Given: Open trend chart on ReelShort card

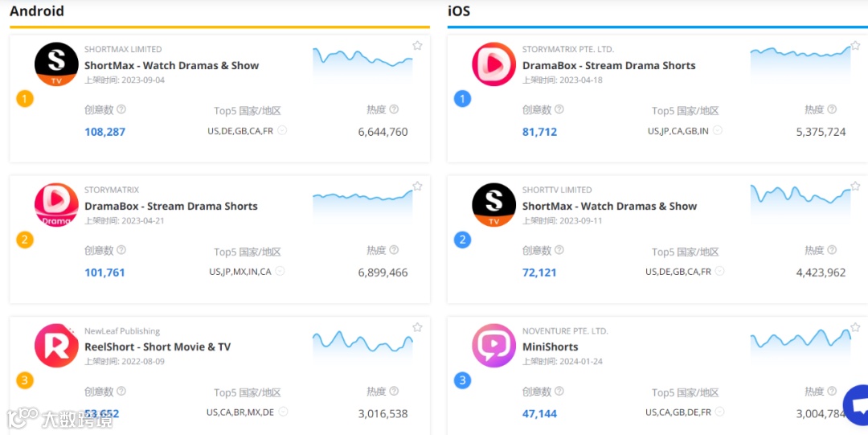Looking at the screenshot, I should point(362,347).
